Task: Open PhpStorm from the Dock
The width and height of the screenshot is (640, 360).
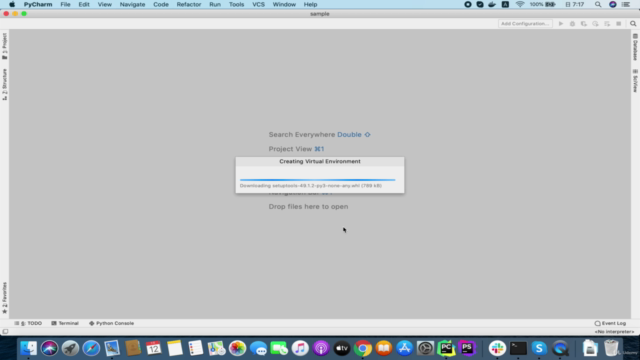Action: [467, 348]
